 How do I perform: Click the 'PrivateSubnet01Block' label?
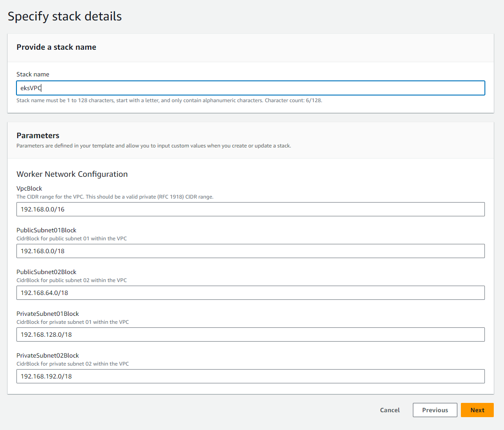point(48,314)
